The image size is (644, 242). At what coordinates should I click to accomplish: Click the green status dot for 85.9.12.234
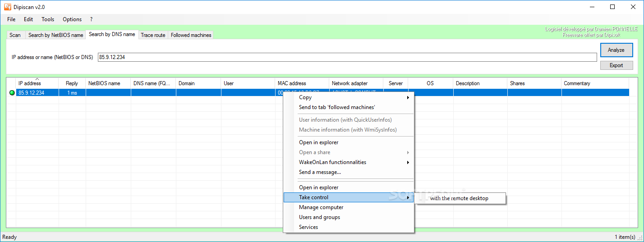coord(12,93)
